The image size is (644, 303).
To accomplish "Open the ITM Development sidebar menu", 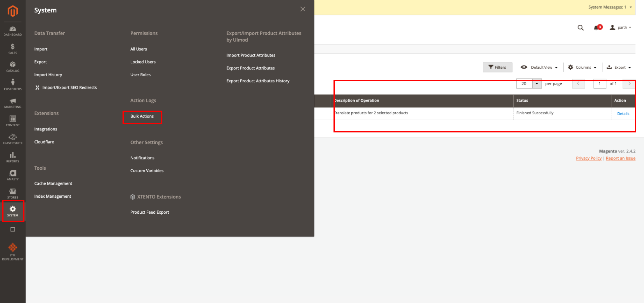I will 13,252.
